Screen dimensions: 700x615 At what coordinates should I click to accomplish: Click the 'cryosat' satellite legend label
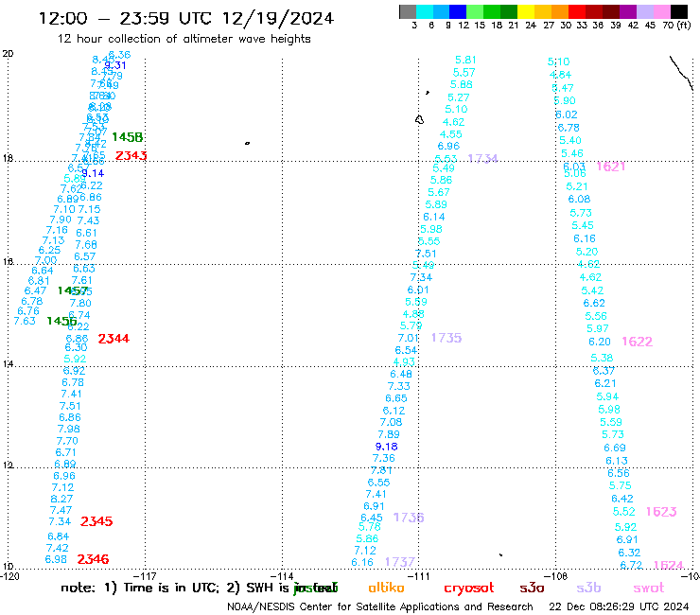[x=469, y=589]
